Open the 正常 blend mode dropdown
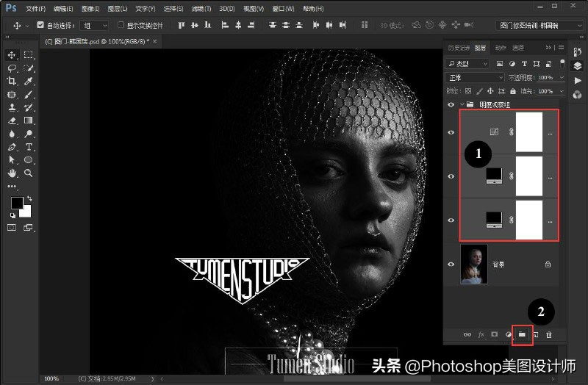 coord(475,77)
